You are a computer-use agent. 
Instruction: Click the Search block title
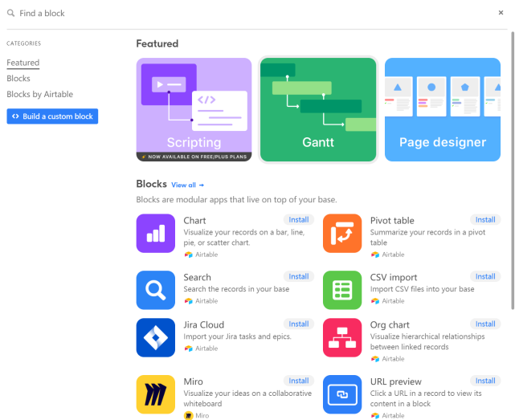(x=197, y=278)
